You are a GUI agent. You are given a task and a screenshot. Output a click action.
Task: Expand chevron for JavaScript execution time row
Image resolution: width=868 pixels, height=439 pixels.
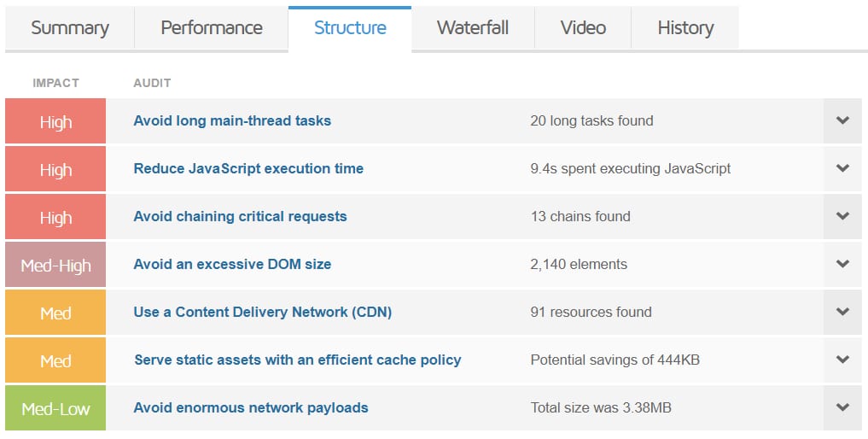tap(842, 169)
